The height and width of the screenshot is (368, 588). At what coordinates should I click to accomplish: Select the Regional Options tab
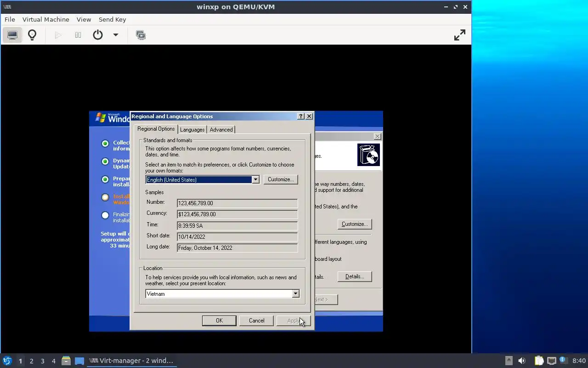click(x=156, y=129)
